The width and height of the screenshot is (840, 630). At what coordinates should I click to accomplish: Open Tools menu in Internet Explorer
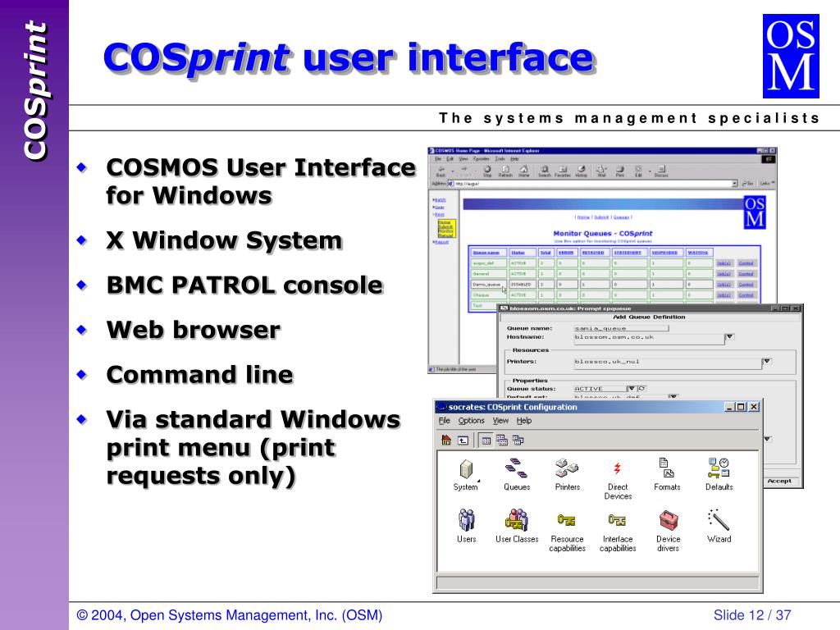pos(500,159)
